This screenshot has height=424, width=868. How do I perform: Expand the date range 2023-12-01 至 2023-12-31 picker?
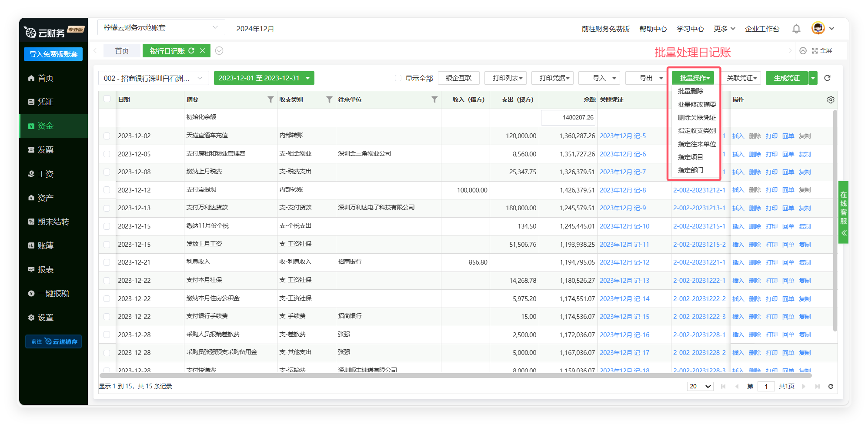[264, 78]
